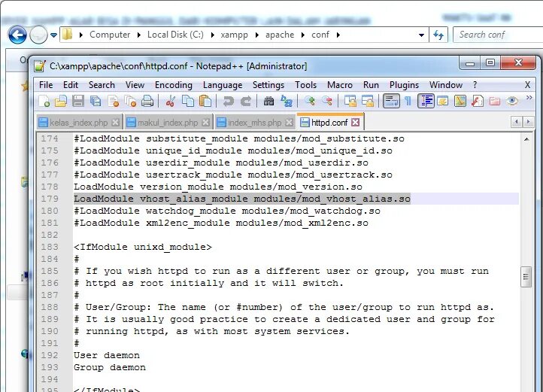Click the Search conf input field
The height and width of the screenshot is (392, 543).
(x=497, y=35)
